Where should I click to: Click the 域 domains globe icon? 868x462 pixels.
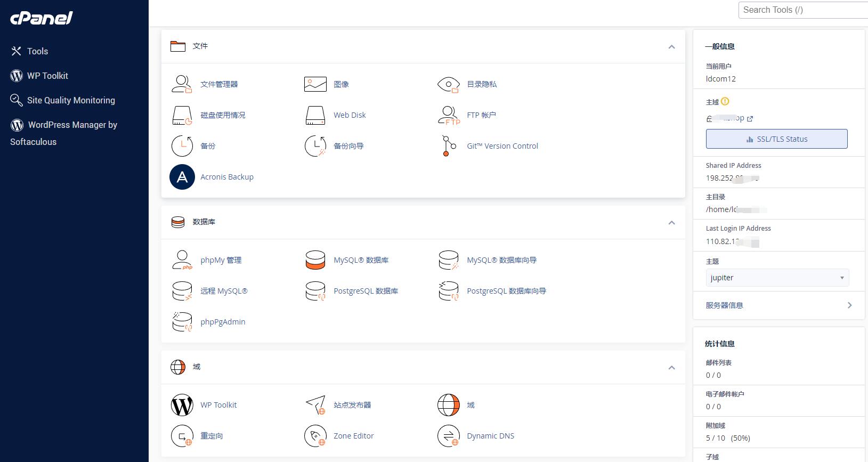click(448, 405)
